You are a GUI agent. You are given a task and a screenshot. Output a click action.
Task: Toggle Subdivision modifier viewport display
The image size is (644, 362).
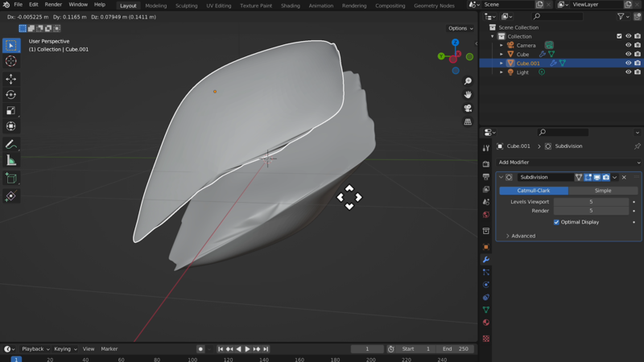coord(597,177)
